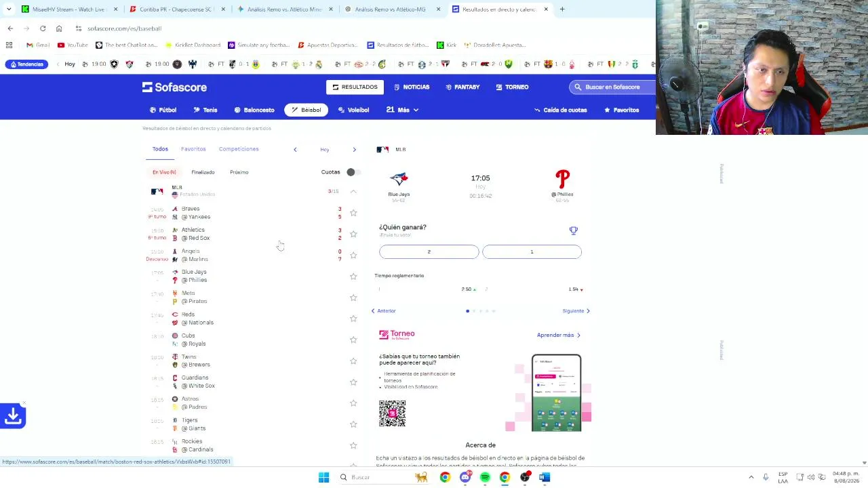Reload the page with the refresh icon
Viewport: 868px width, 488px height.
click(43, 28)
